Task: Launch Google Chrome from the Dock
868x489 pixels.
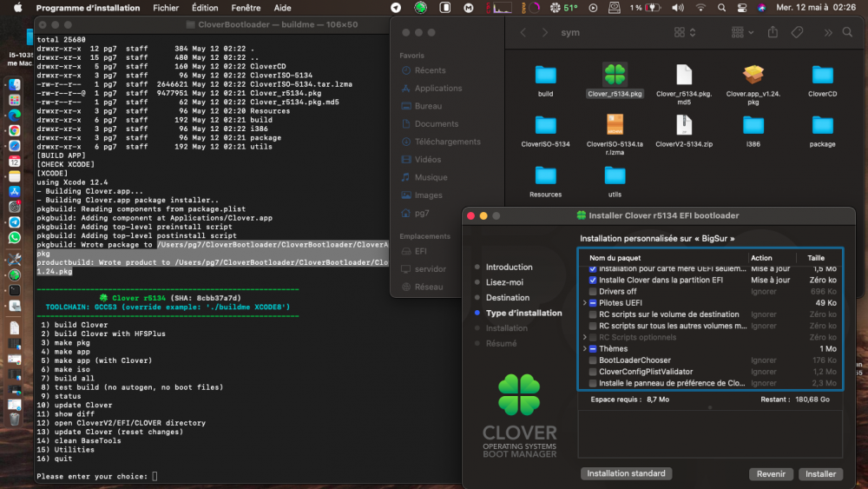Action: 15,130
